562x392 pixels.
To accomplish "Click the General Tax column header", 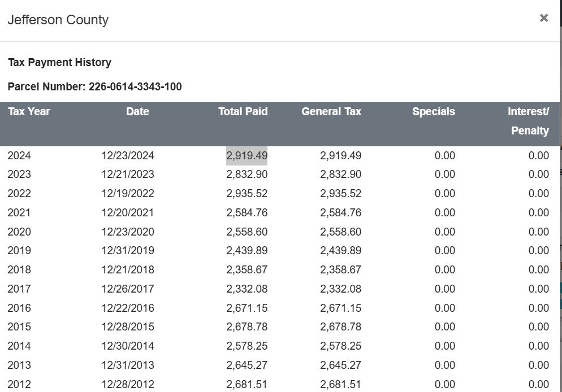I will point(331,112).
